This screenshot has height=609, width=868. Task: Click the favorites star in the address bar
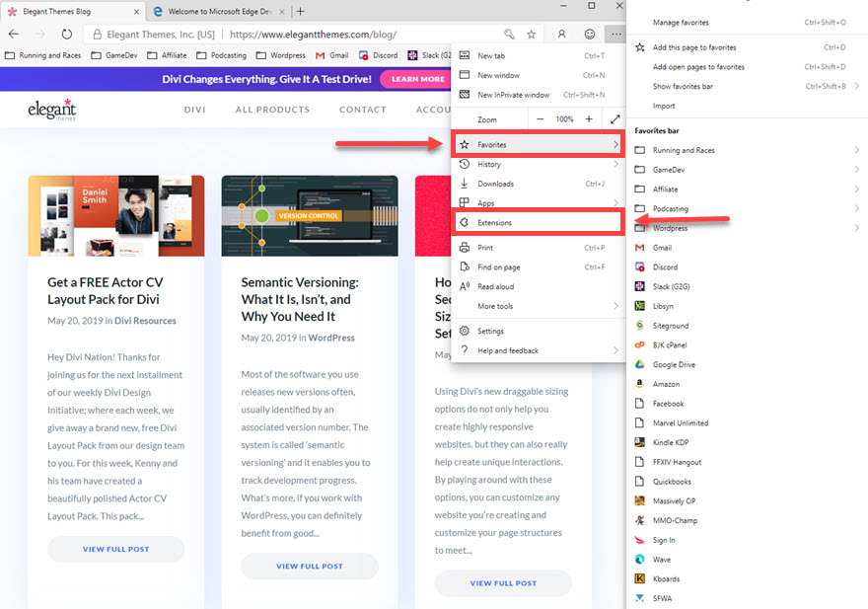(531, 33)
